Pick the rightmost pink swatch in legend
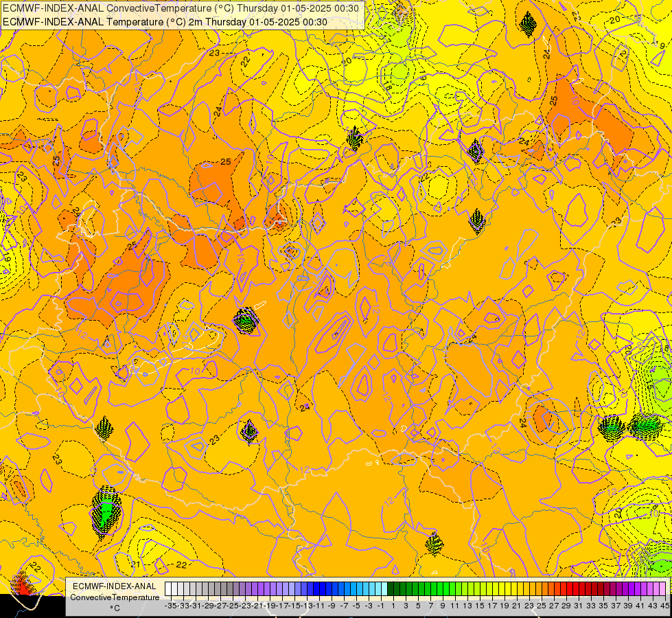Image resolution: width=672 pixels, height=618 pixels. tap(662, 589)
